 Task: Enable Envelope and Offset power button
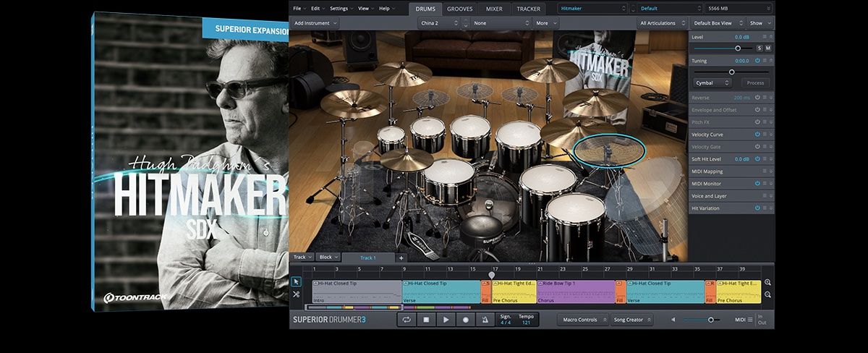(x=757, y=110)
